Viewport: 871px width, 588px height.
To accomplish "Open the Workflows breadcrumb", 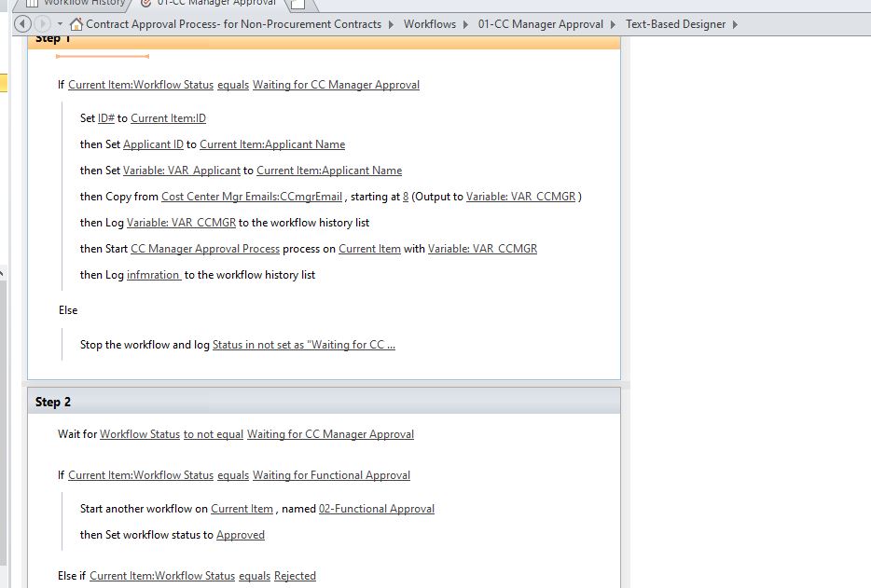I will pos(429,24).
